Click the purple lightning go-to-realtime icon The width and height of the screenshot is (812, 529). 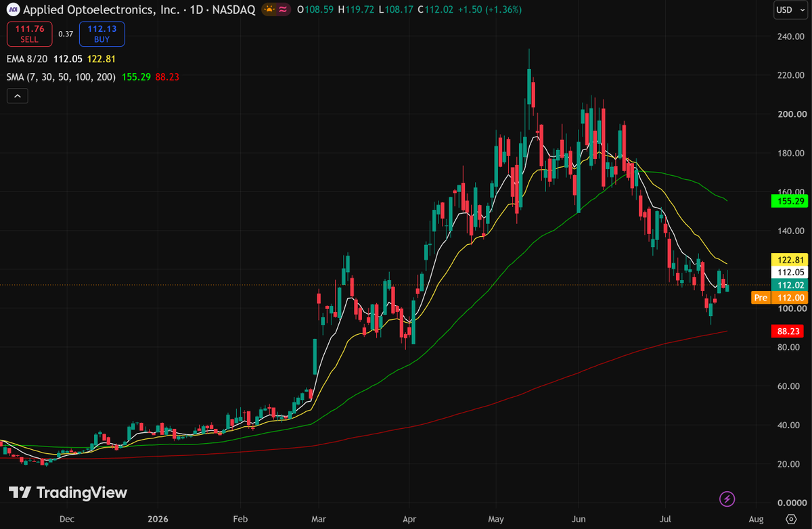[x=727, y=499]
